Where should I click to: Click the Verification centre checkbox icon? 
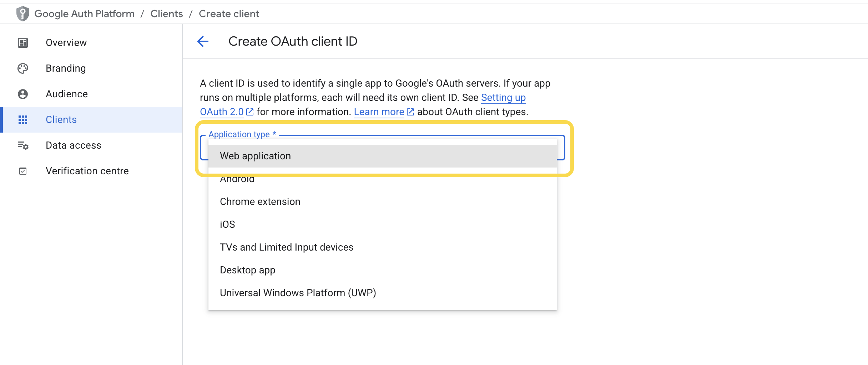coord(23,171)
